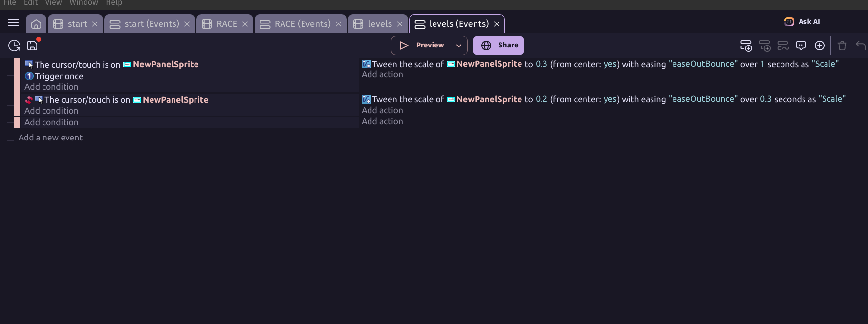Close the start scene tab
Viewport: 868px width, 324px height.
click(x=95, y=24)
